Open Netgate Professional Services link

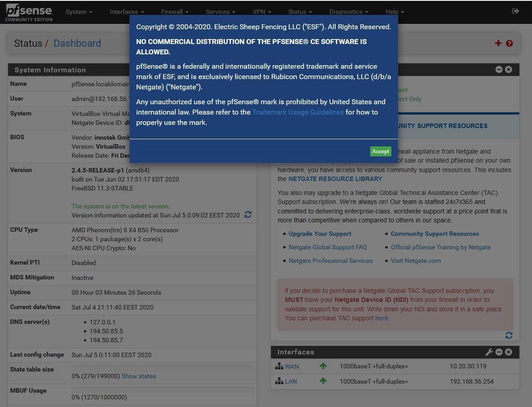tap(330, 261)
